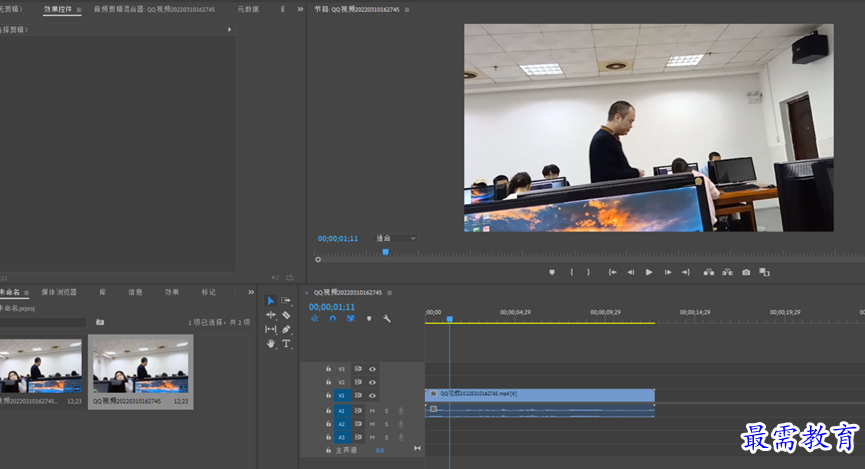Target the V1 track
The height and width of the screenshot is (469, 865).
(341, 396)
